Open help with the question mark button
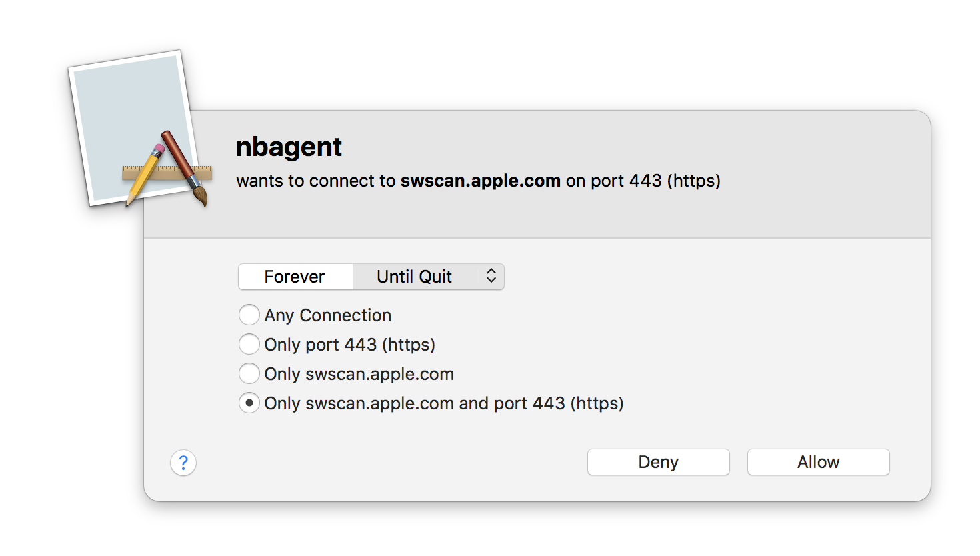The width and height of the screenshot is (980, 556). (x=183, y=463)
